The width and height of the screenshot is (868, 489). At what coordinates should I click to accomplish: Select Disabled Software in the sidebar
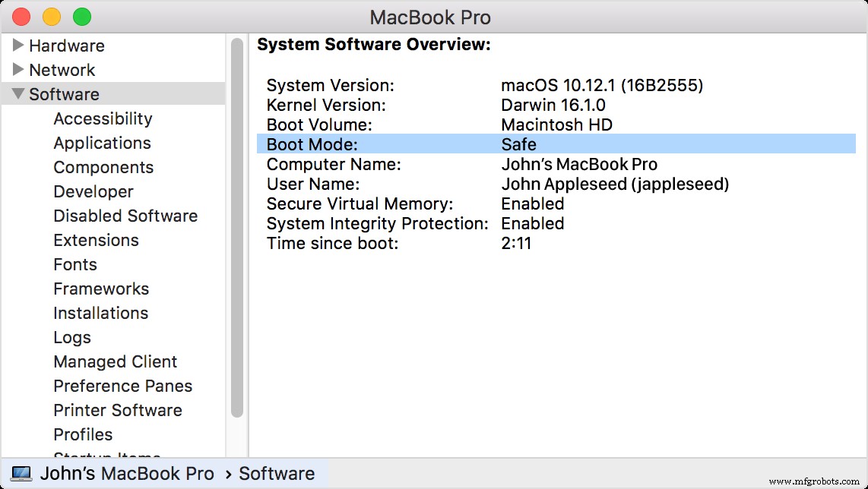(x=125, y=216)
